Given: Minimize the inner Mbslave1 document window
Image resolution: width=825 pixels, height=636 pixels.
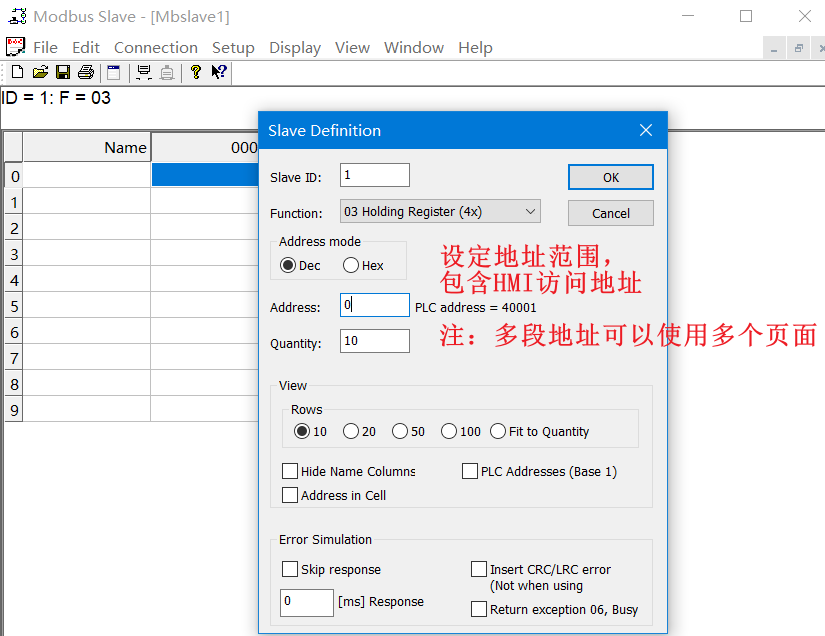Looking at the screenshot, I should pos(773,48).
